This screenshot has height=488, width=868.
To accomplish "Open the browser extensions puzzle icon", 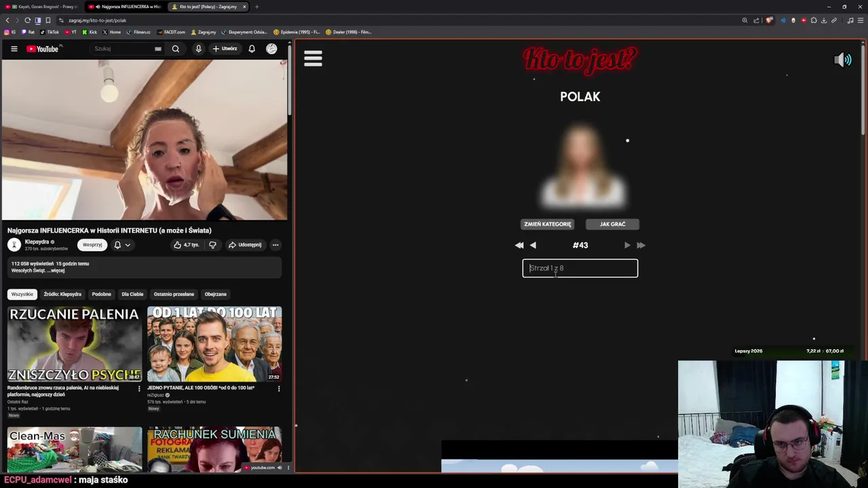I will (x=814, y=20).
